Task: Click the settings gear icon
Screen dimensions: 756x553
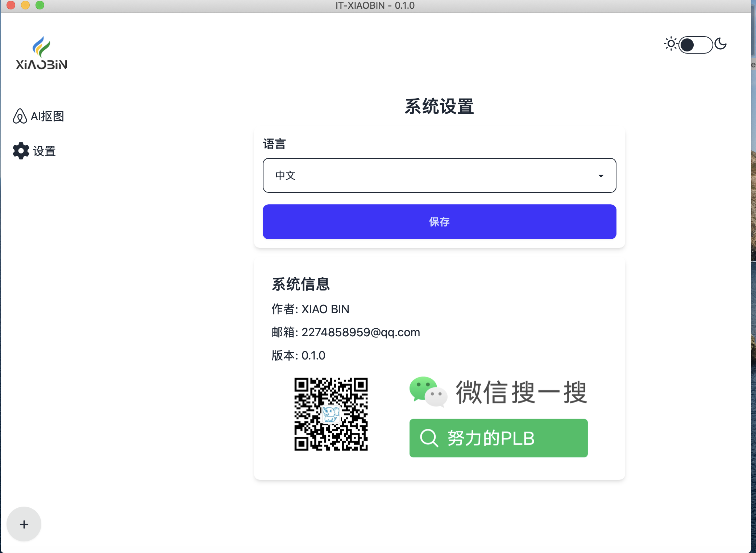Action: coord(21,151)
